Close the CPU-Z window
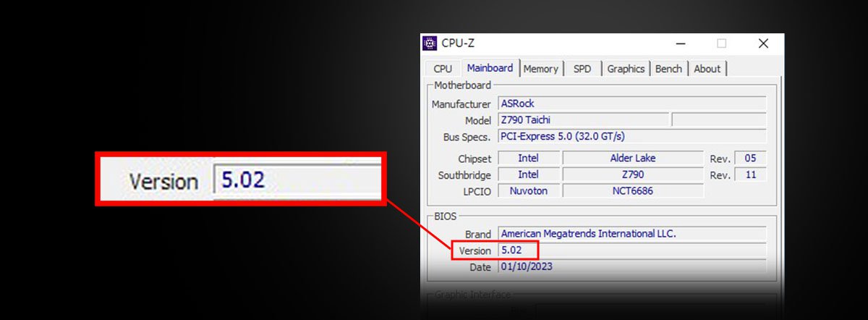 coord(763,43)
